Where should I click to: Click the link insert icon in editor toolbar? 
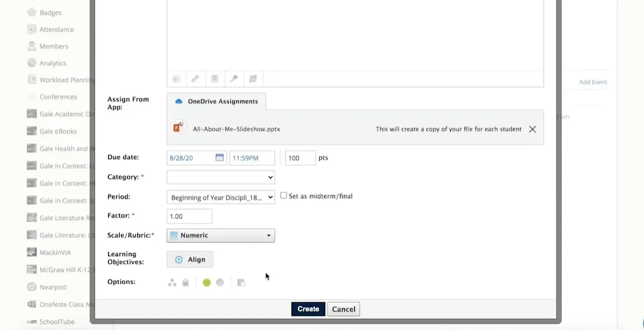[195, 79]
